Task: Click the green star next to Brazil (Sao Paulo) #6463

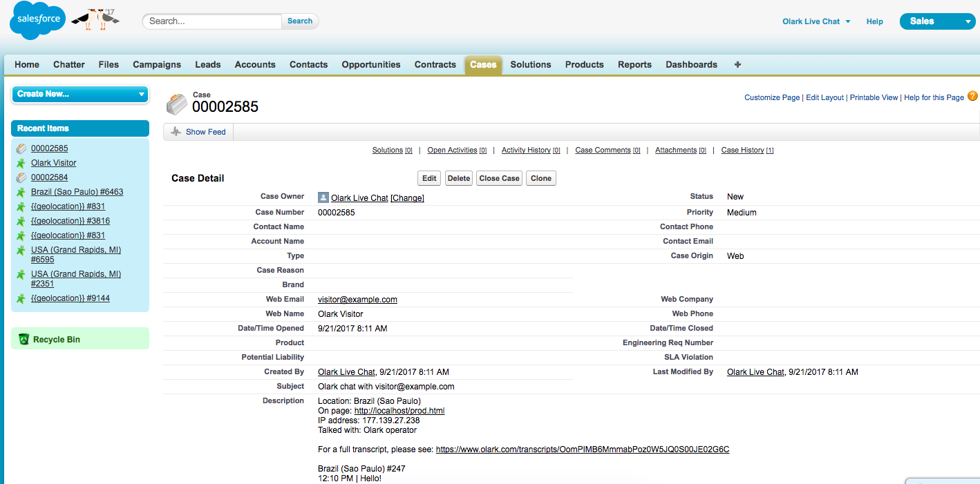Action: click(22, 191)
